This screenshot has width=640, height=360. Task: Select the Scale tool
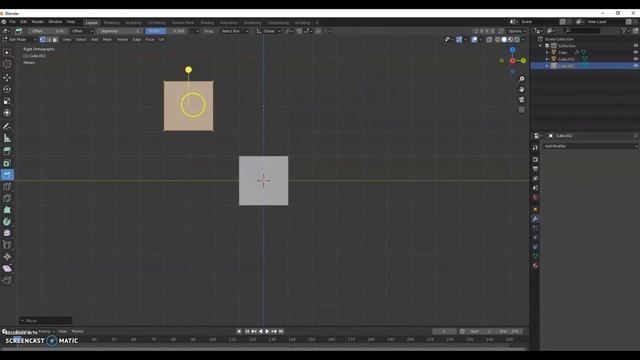point(7,101)
